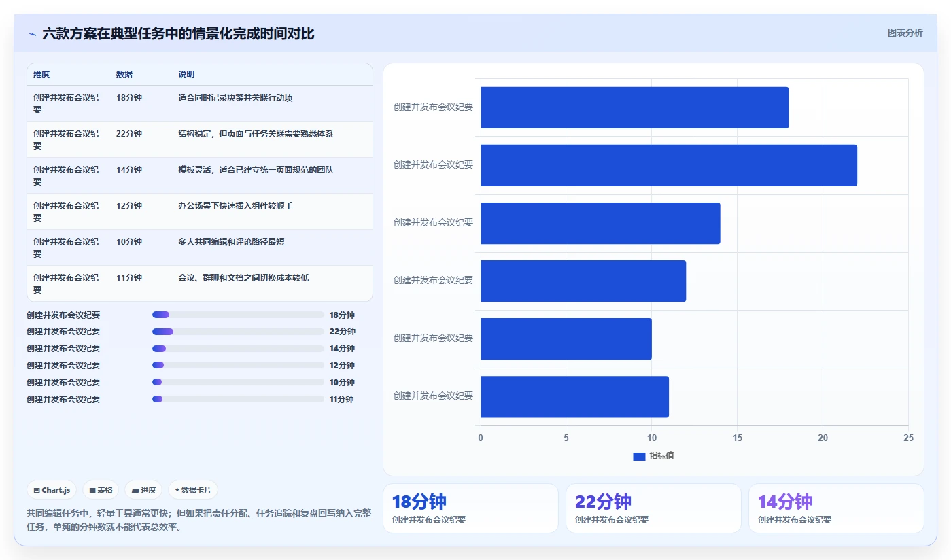Click the progress bar labeled 14分钟
The height and width of the screenshot is (560, 951).
coord(238,349)
